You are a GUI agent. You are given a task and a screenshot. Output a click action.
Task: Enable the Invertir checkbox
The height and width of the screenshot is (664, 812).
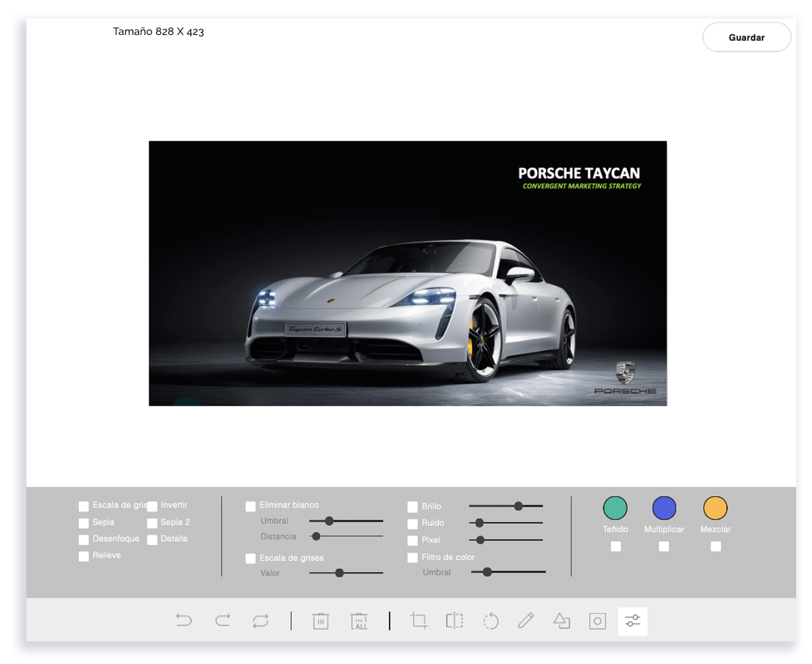tap(152, 506)
